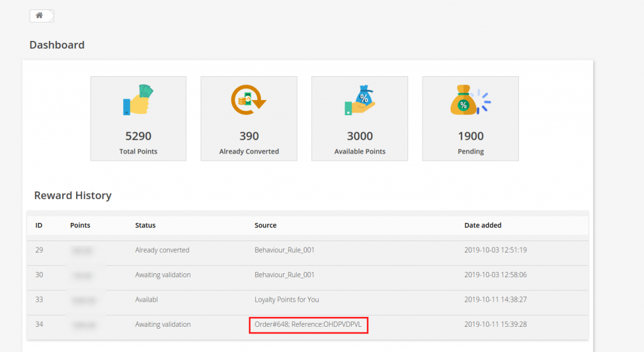Image resolution: width=644 pixels, height=352 pixels.
Task: Click the 1900 pending value
Action: point(470,136)
